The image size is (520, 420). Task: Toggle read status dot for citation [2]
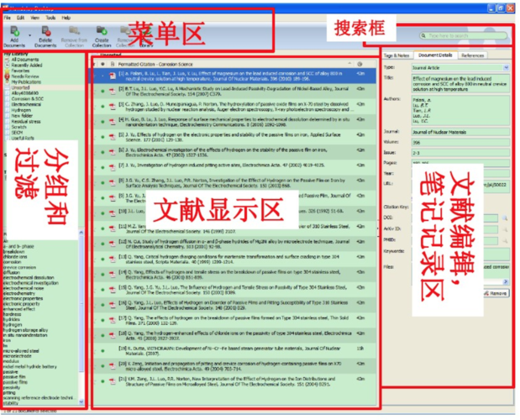click(102, 92)
